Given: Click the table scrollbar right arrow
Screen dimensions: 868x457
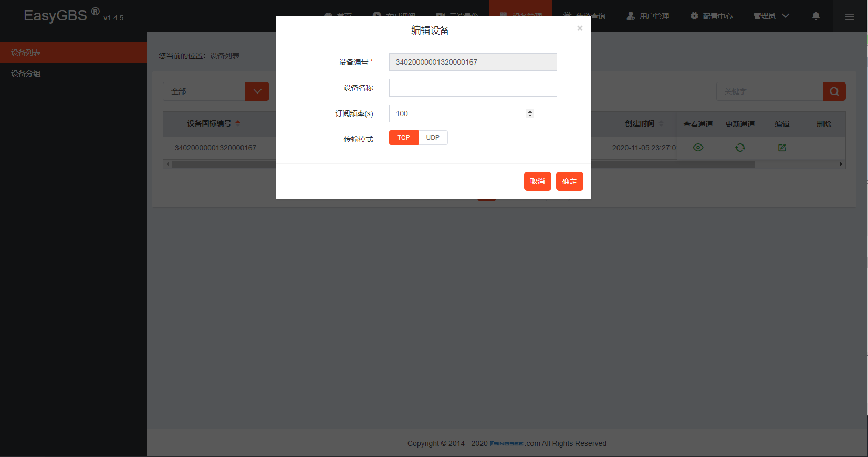Looking at the screenshot, I should coord(841,164).
